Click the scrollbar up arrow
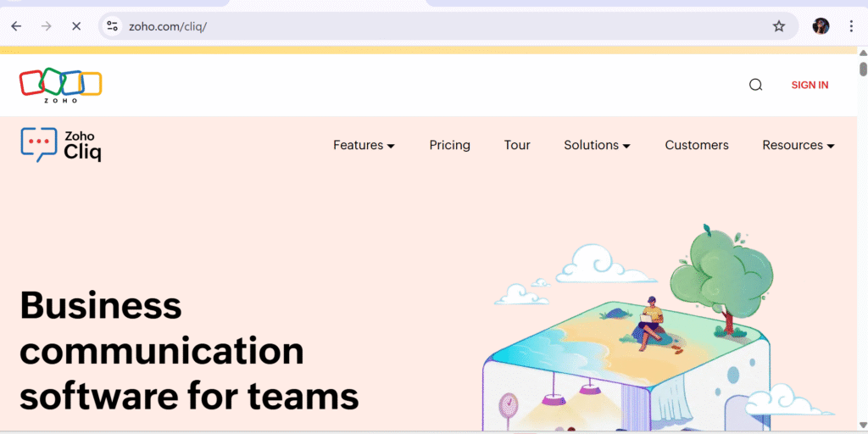 tap(862, 53)
